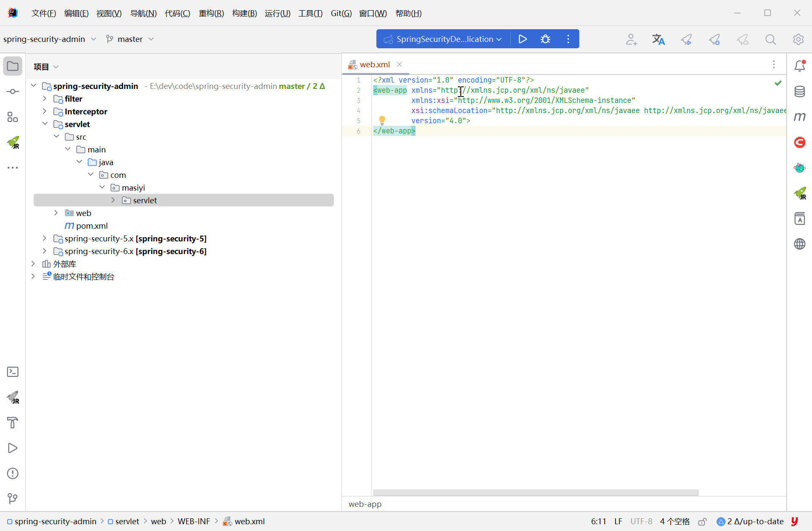Viewport: 812px width, 531px height.
Task: Open the 帮助(H) menu
Action: (x=408, y=14)
